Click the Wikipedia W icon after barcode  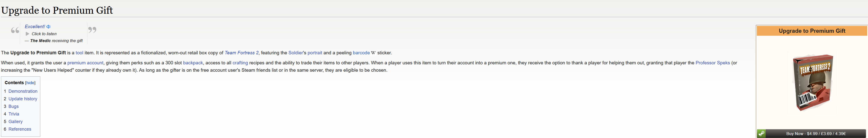pos(373,53)
